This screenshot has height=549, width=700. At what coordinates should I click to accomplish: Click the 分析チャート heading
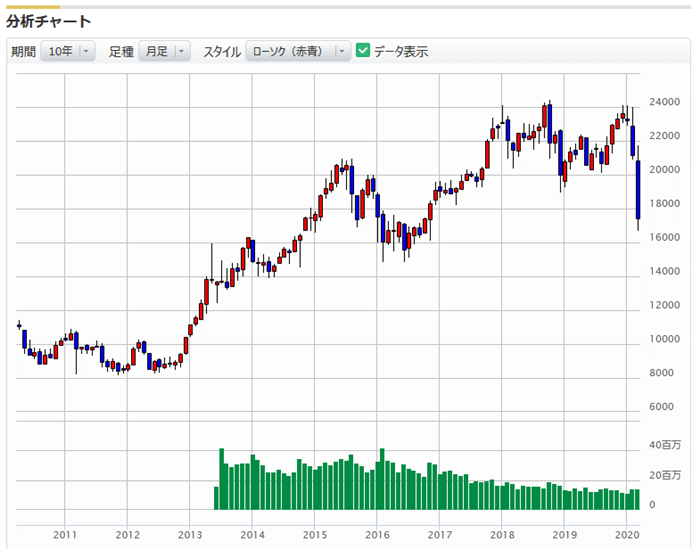click(x=49, y=21)
